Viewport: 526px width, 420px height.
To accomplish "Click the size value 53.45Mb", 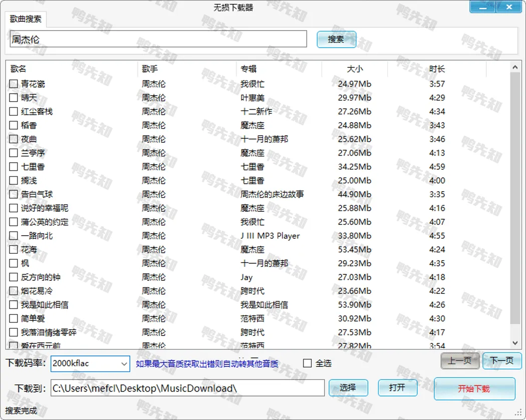I will click(x=355, y=250).
